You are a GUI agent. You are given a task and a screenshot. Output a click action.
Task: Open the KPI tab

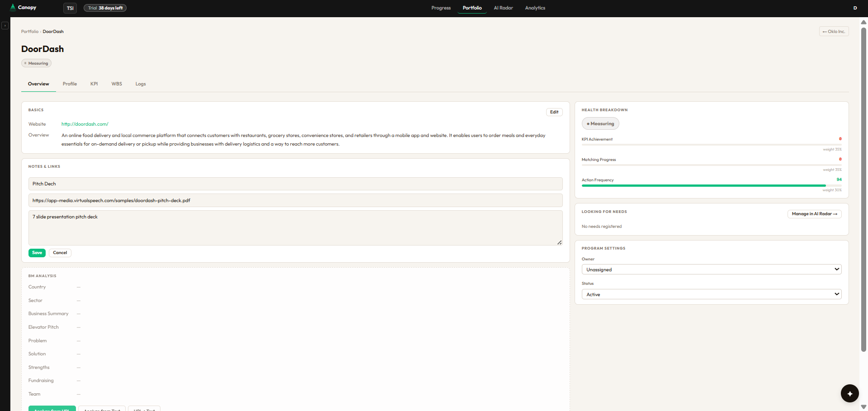tap(94, 84)
